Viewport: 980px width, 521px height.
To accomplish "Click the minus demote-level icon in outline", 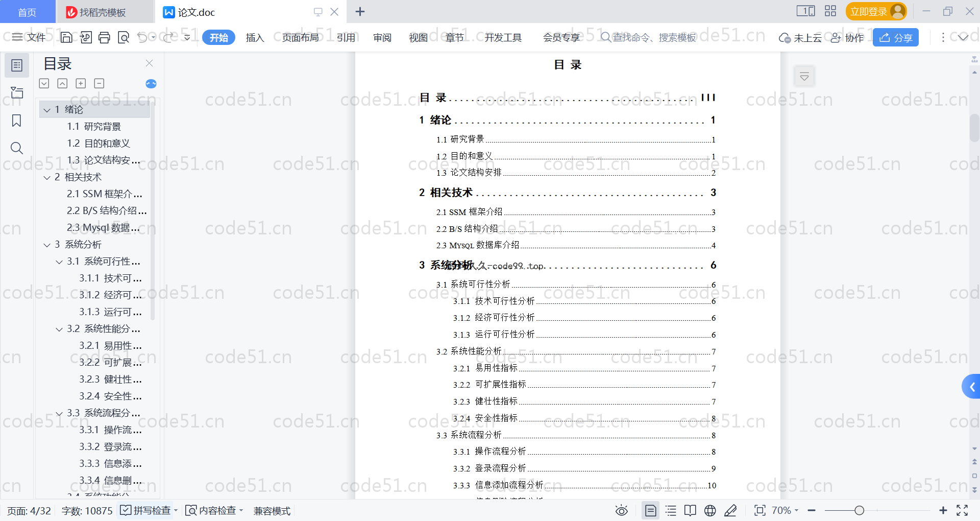I will pyautogui.click(x=99, y=83).
